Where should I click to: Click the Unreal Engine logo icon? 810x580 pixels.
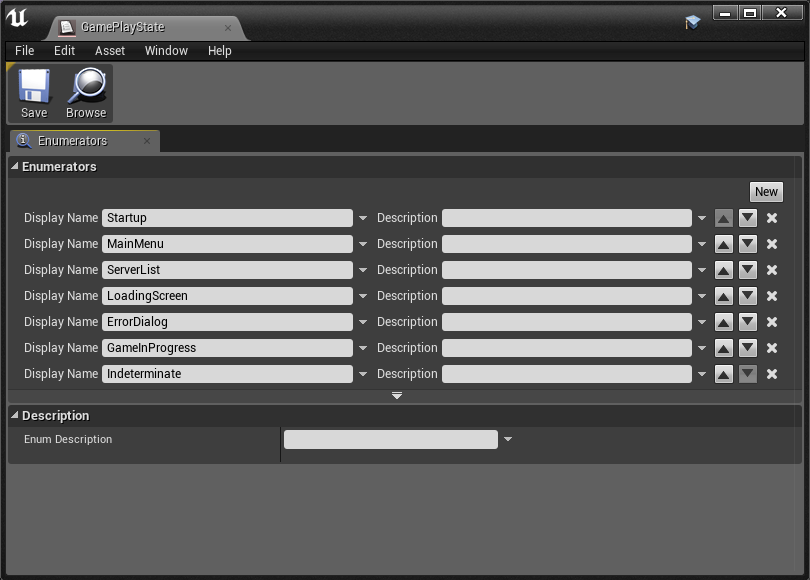coord(18,18)
